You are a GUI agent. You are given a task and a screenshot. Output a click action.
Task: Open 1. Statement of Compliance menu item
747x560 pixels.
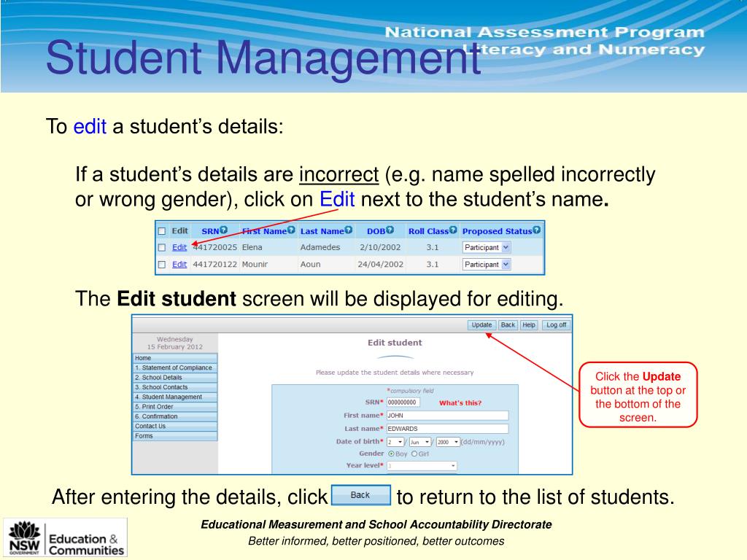click(175, 367)
